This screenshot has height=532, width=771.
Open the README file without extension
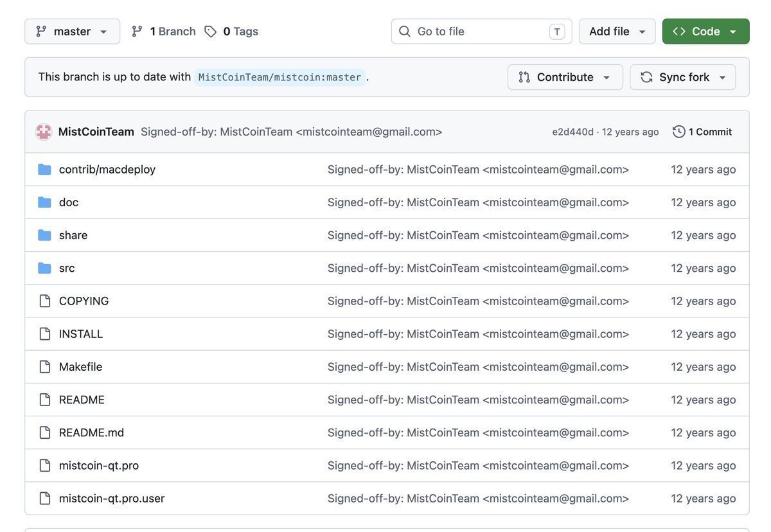(x=82, y=400)
